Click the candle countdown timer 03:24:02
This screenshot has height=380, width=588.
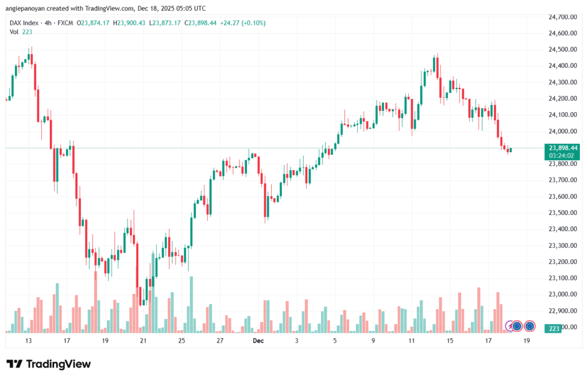tap(563, 155)
